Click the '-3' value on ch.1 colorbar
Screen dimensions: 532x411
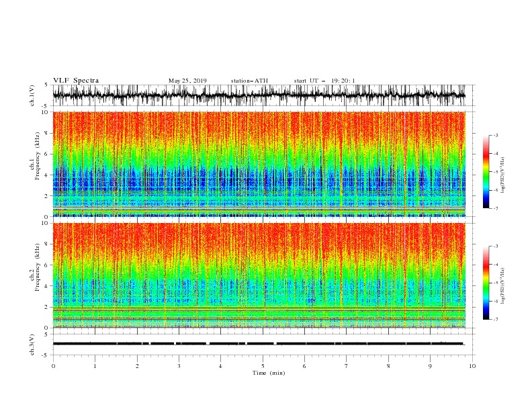pyautogui.click(x=495, y=136)
